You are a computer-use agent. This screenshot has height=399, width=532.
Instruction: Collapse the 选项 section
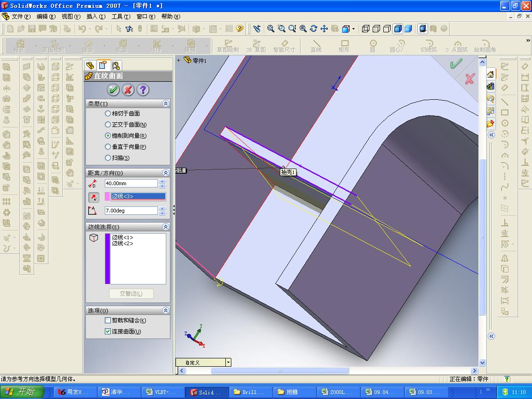click(166, 310)
